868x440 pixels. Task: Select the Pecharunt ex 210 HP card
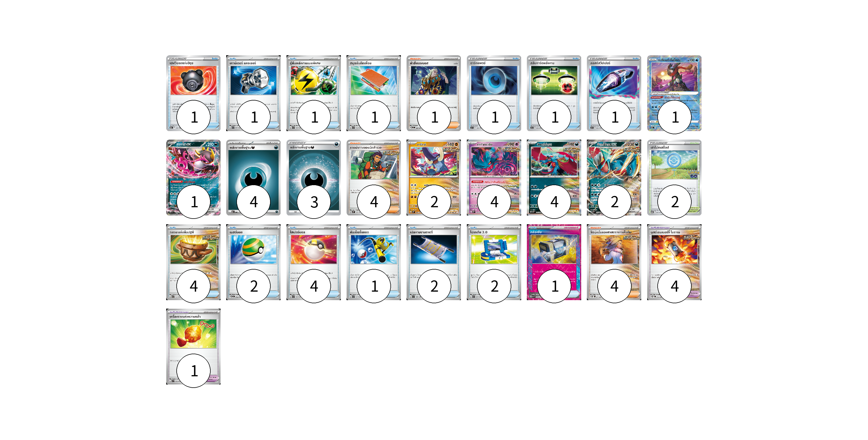tap(193, 178)
